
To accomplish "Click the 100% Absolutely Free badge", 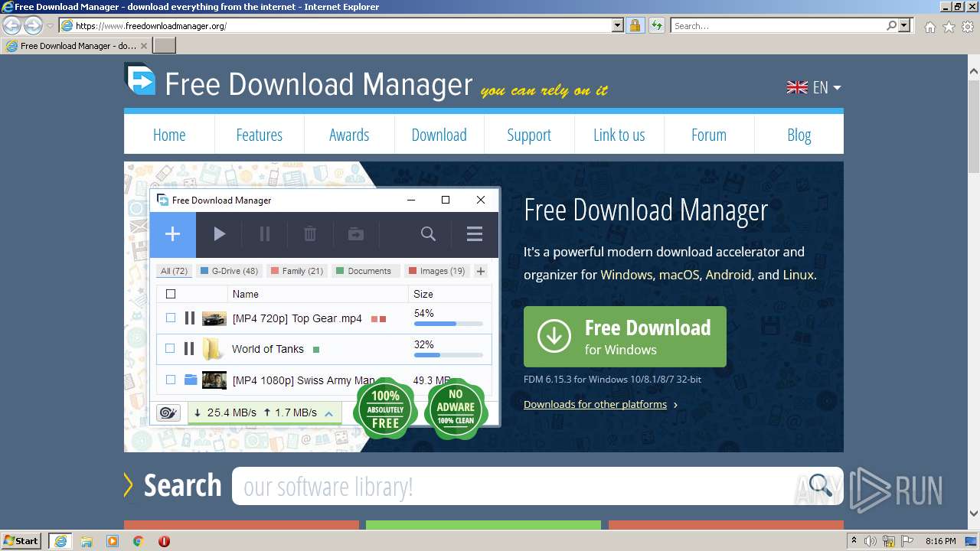I will tap(385, 409).
